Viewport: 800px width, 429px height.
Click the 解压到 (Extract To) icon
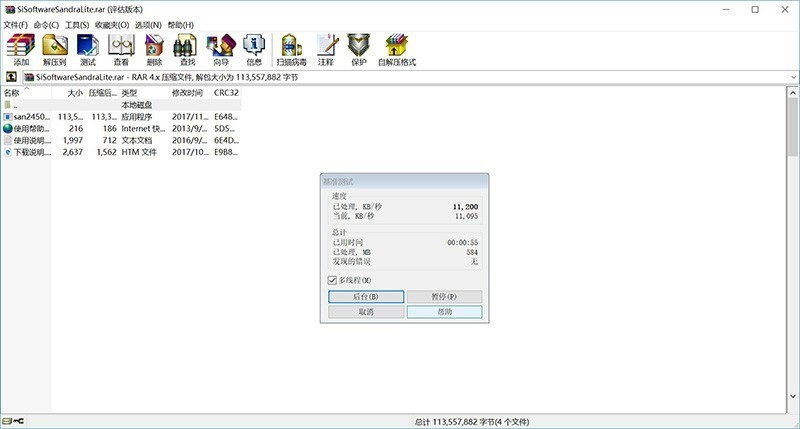(x=54, y=47)
